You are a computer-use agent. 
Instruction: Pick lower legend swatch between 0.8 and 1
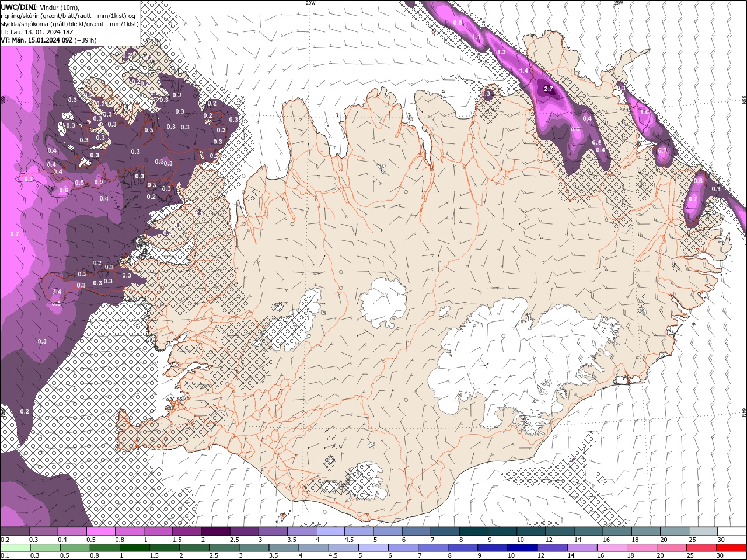104,548
